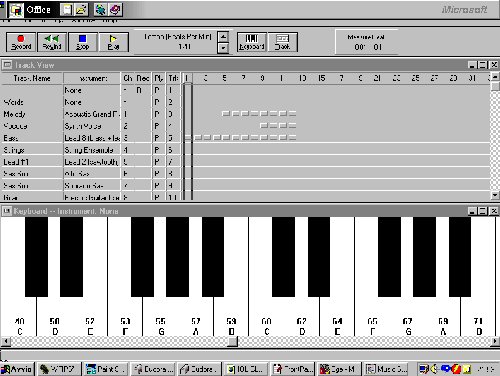Switch to Music taskbar button
The image size is (500, 376).
(387, 369)
